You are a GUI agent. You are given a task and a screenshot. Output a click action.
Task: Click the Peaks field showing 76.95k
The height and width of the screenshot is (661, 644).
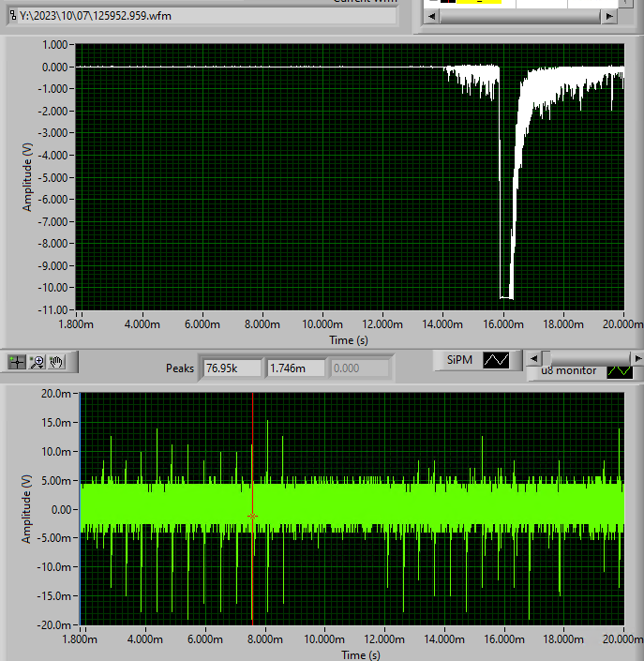[x=231, y=368]
